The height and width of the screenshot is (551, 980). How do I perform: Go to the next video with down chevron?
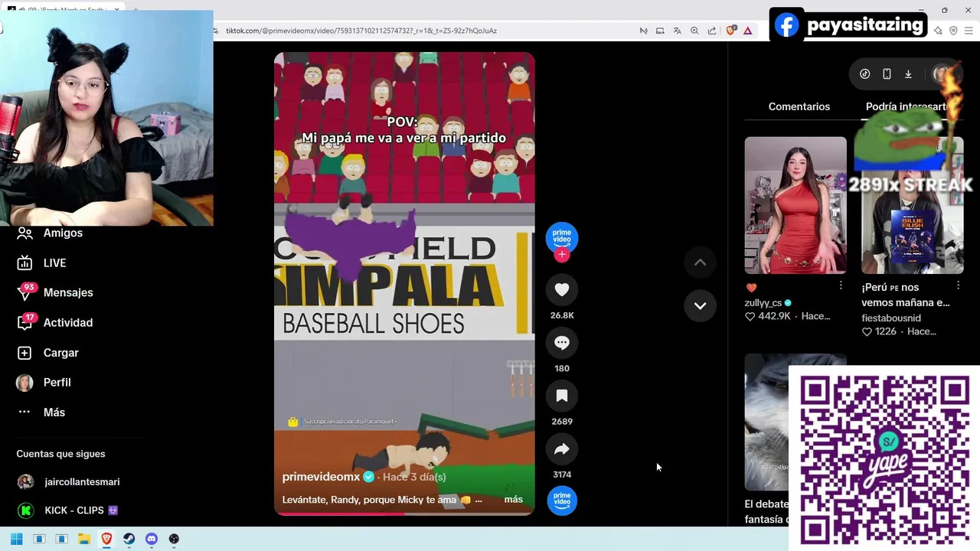point(700,305)
